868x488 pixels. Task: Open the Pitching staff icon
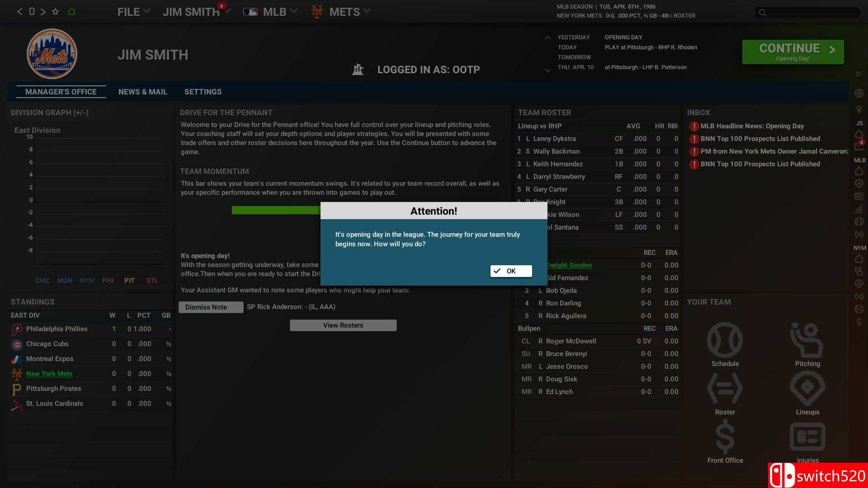[x=807, y=340]
